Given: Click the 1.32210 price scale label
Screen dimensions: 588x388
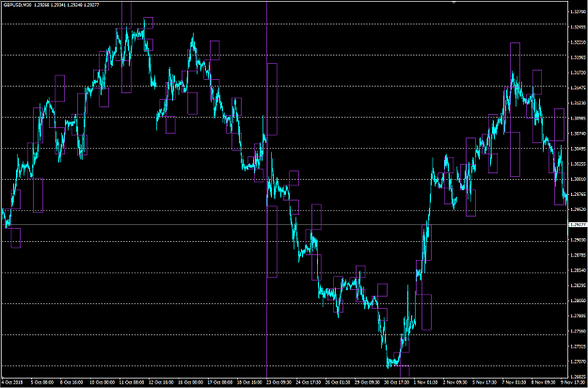Looking at the screenshot, I should tap(577, 42).
